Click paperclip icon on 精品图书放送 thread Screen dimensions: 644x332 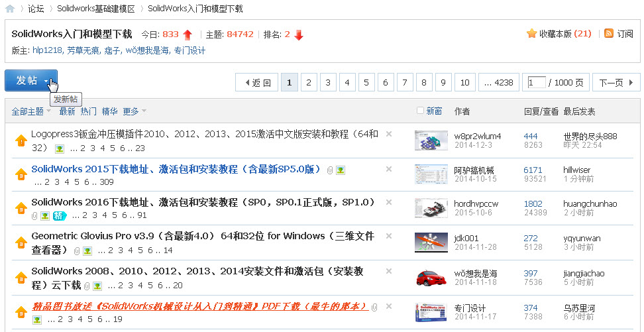pyautogui.click(x=374, y=307)
